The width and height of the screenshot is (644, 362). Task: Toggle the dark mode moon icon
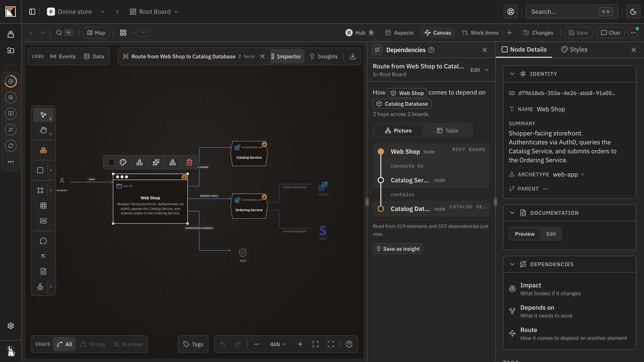click(633, 12)
